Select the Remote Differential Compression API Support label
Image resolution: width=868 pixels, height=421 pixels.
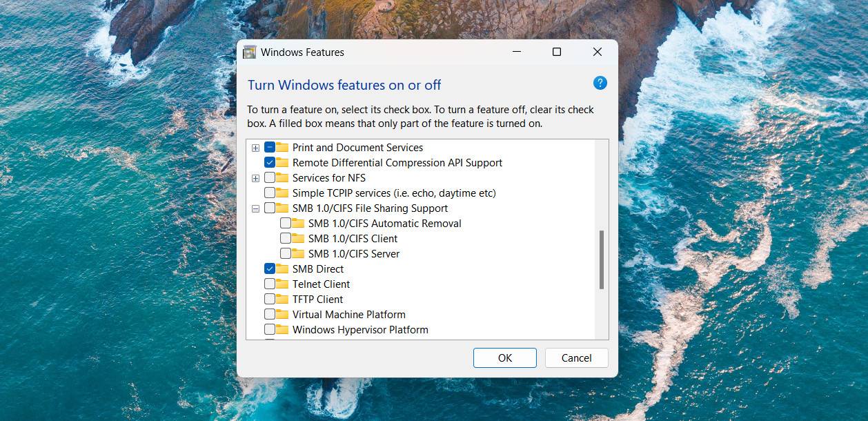point(397,162)
